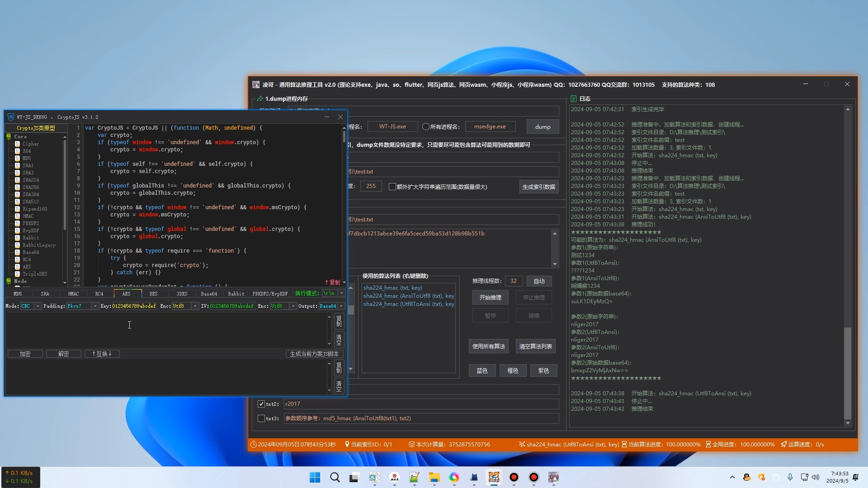This screenshot has width=868, height=488.
Task: Select the X64 node icon in the tree
Action: tap(17, 151)
